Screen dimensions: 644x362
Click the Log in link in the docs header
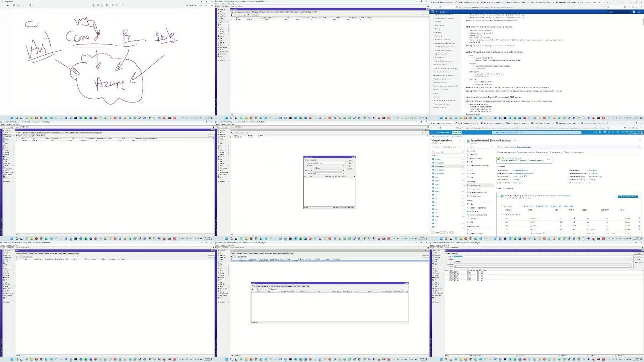coord(639,12)
